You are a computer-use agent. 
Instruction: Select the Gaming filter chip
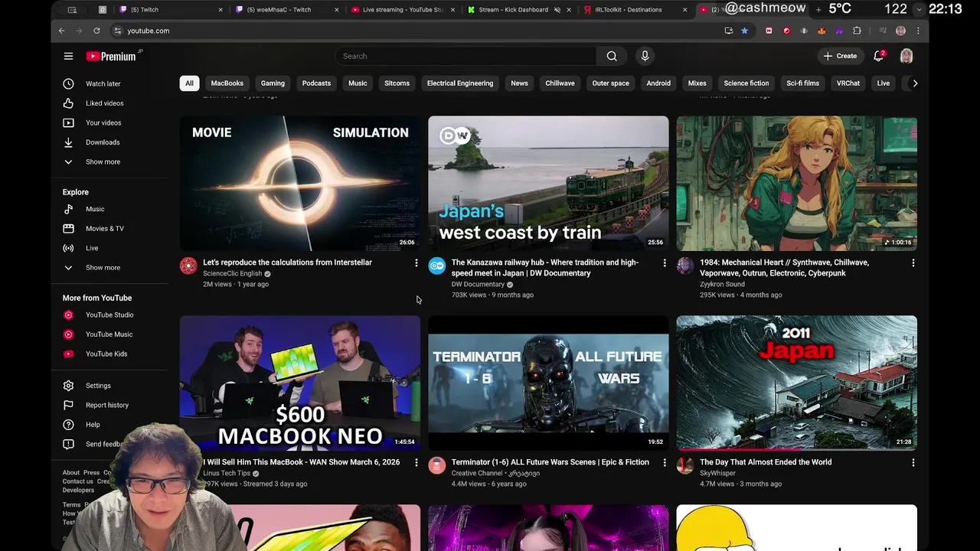(273, 83)
